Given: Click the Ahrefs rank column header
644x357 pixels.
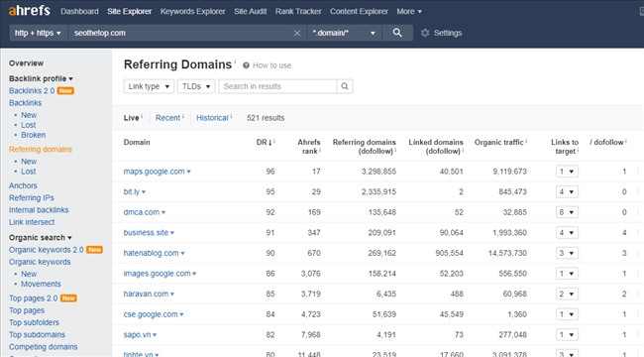Looking at the screenshot, I should tap(309, 147).
